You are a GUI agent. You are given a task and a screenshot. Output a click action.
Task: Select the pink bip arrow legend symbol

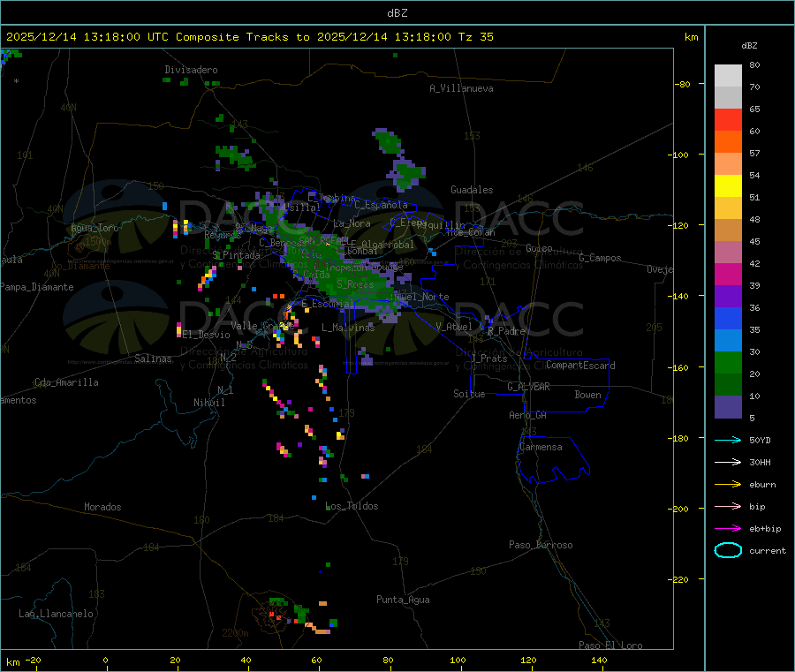[728, 506]
